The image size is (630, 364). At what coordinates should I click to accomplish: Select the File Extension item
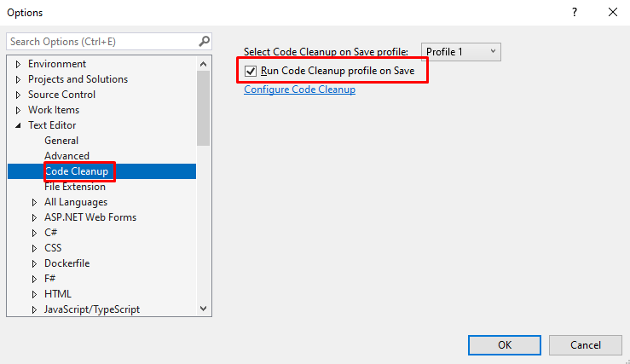(75, 187)
